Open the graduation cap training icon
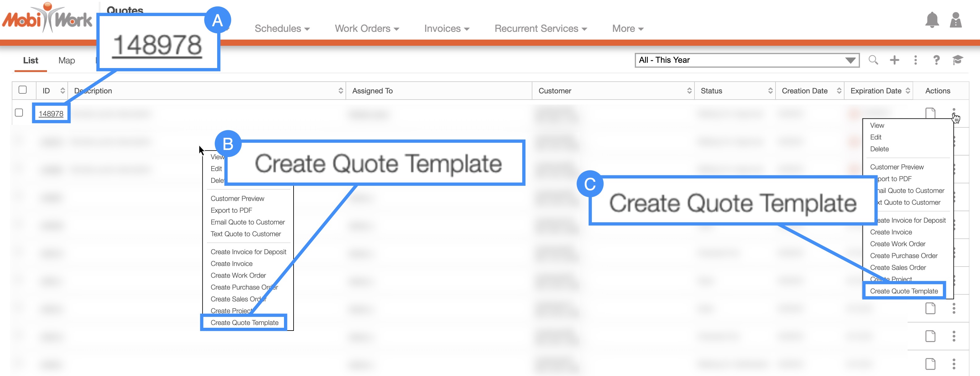The height and width of the screenshot is (376, 980). coord(957,60)
